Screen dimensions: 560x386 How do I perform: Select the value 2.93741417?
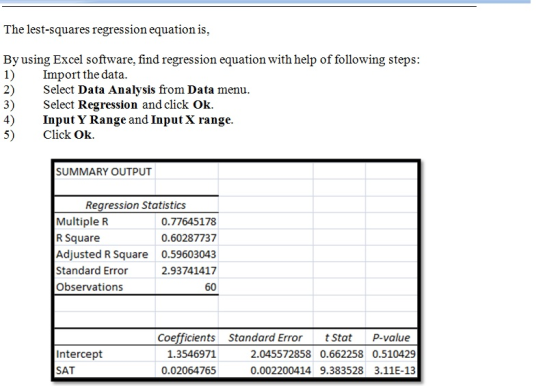click(x=189, y=271)
